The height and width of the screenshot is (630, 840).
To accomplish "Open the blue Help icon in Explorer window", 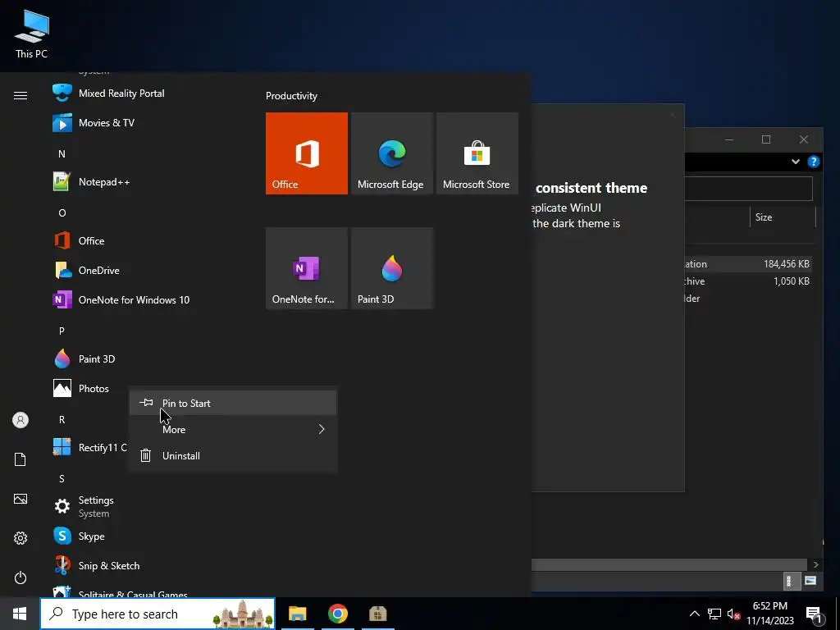I will (x=814, y=162).
